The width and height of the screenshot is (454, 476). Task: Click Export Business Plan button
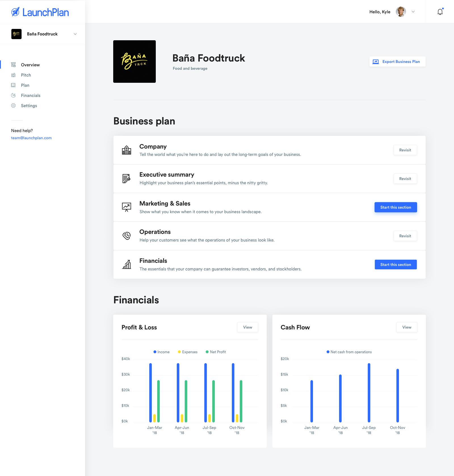click(x=397, y=62)
